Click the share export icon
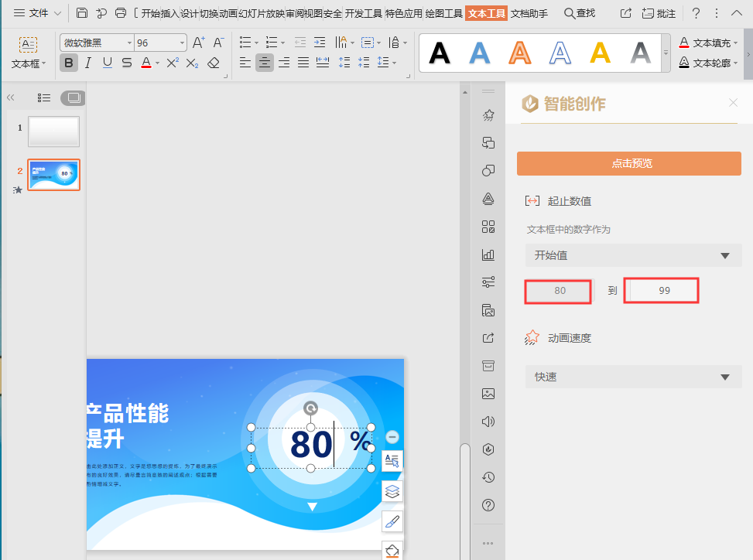The width and height of the screenshot is (753, 560). click(625, 13)
